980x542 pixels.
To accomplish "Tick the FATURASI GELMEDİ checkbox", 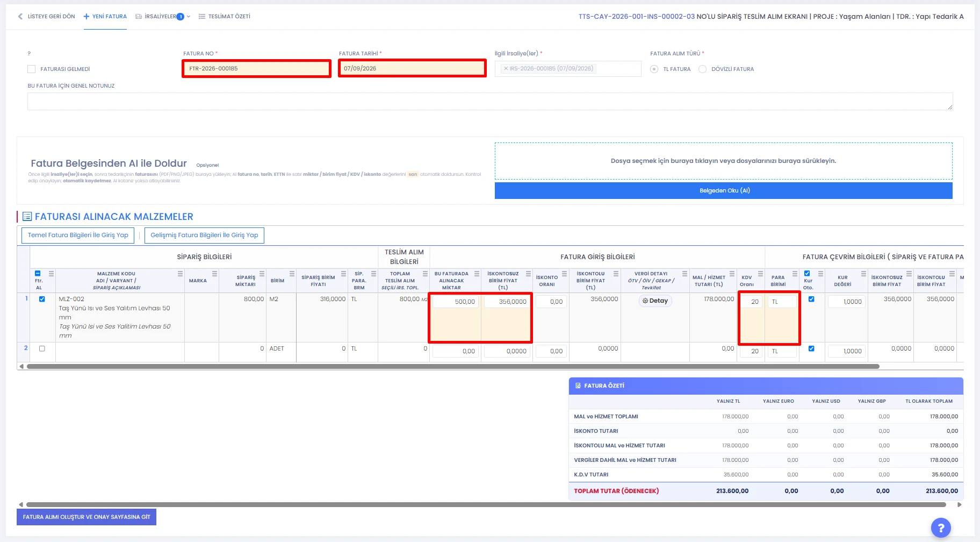I will (x=31, y=69).
